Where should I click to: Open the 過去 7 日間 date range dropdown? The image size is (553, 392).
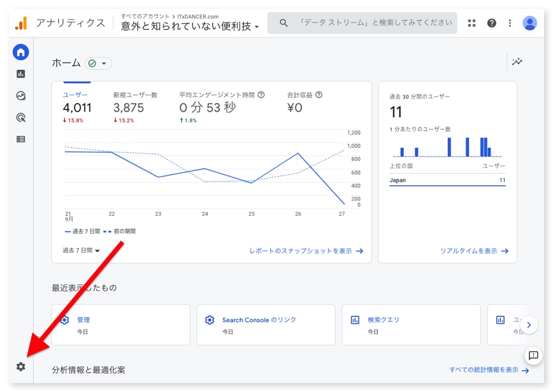point(81,251)
